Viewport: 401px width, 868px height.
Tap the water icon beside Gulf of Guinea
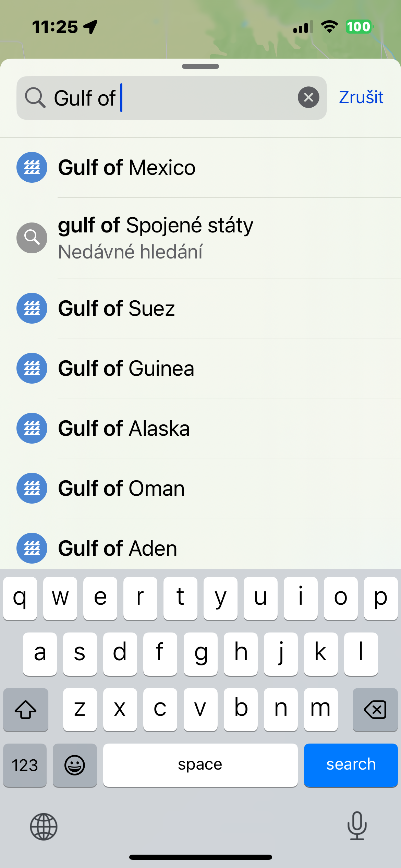pos(32,368)
